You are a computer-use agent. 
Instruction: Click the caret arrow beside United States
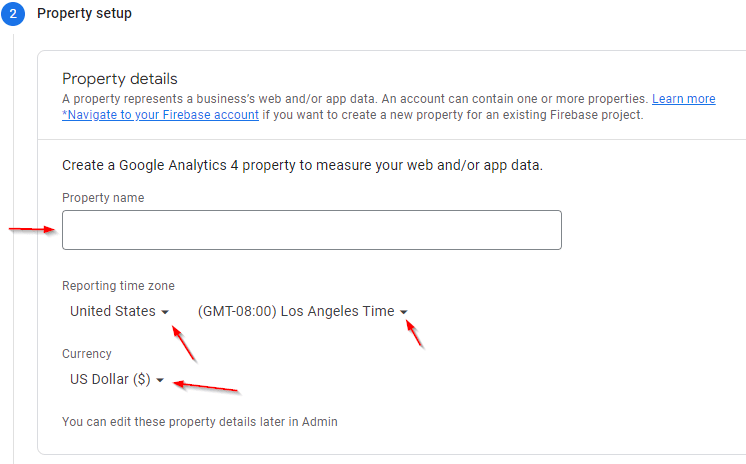coord(165,312)
